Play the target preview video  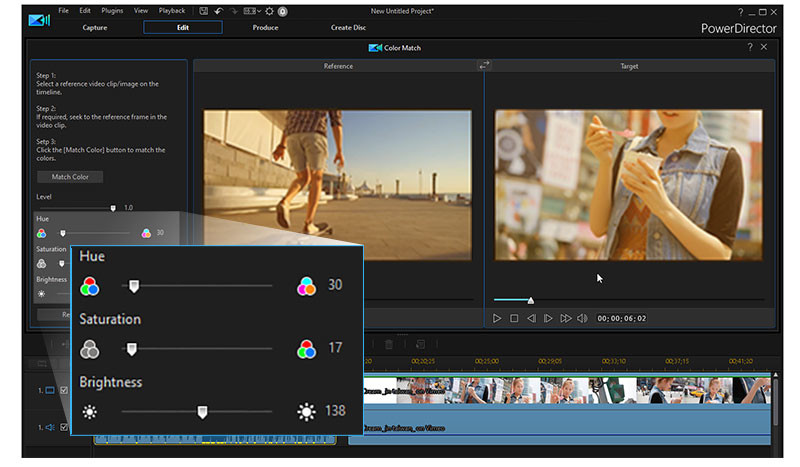497,318
